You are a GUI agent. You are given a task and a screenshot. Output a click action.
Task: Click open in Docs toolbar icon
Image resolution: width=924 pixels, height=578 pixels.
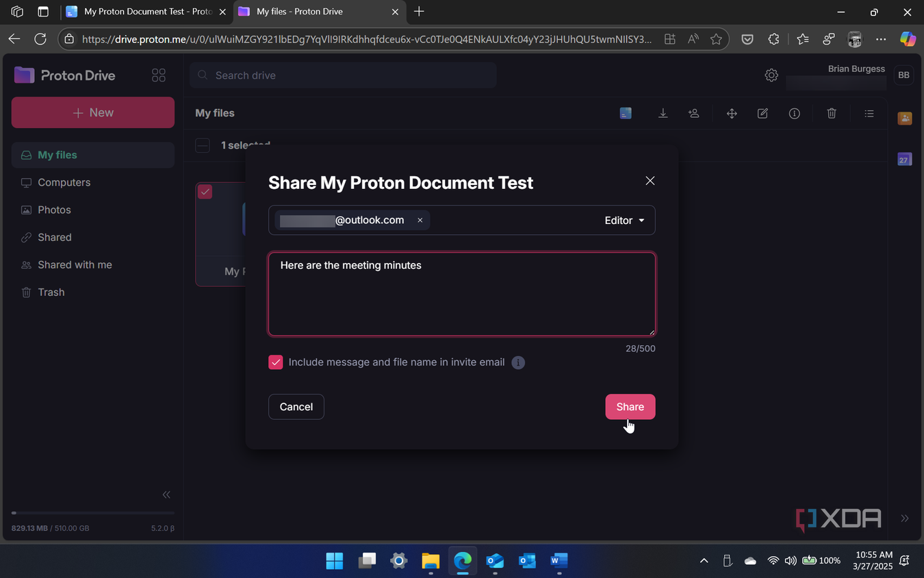pos(626,114)
